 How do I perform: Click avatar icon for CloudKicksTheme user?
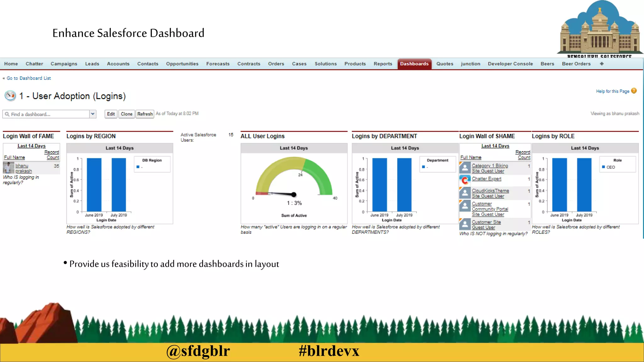click(465, 193)
